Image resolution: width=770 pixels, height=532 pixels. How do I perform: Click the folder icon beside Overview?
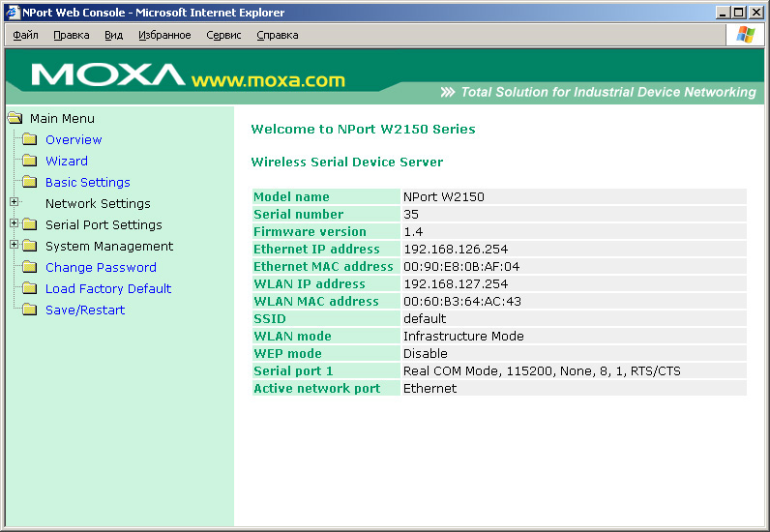pos(29,140)
